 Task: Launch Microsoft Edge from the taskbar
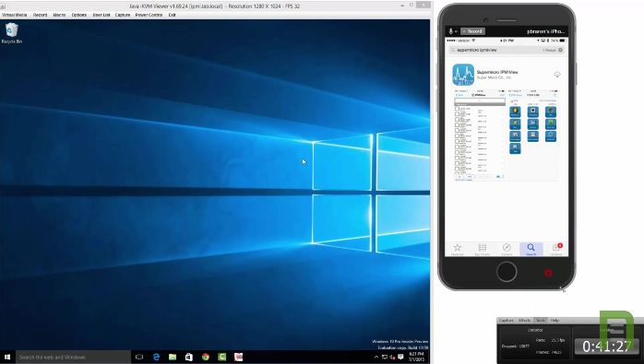[x=156, y=357]
